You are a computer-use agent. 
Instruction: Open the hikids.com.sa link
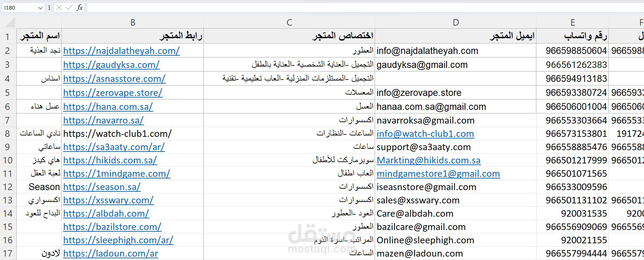110,160
